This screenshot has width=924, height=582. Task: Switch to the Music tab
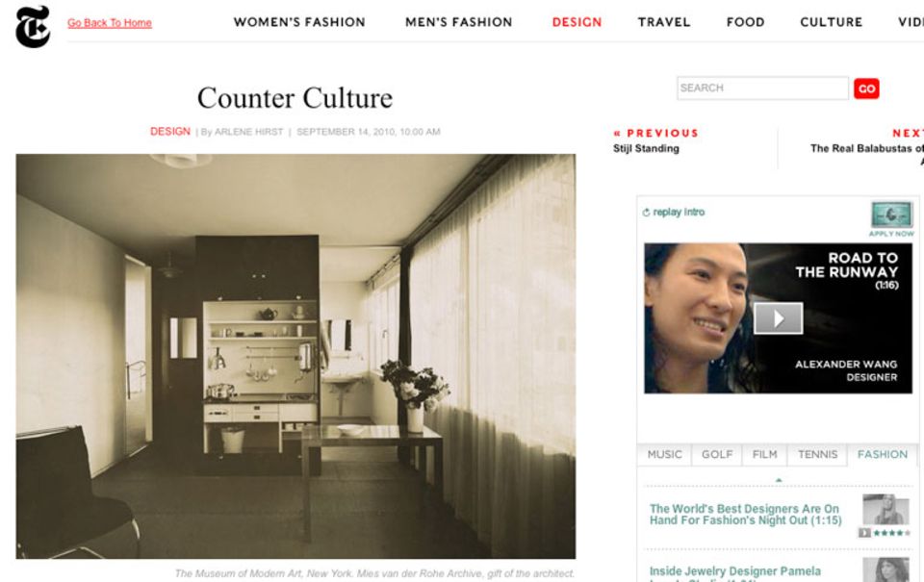(x=664, y=454)
